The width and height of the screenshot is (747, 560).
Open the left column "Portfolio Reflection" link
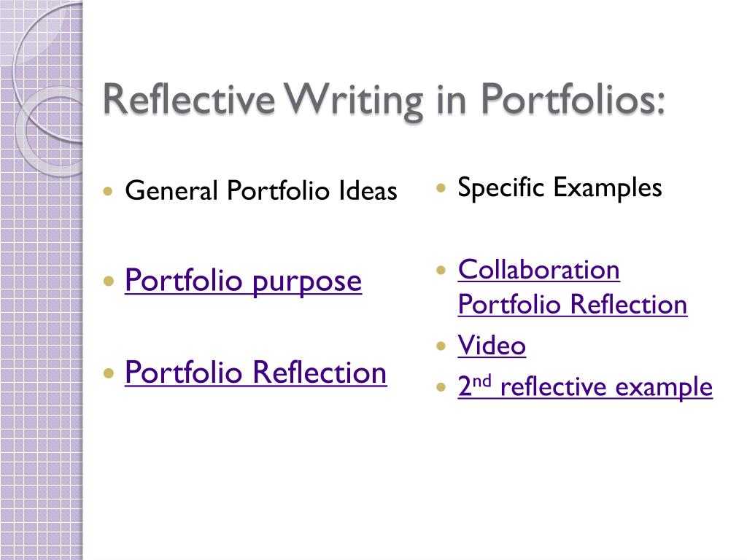[256, 373]
